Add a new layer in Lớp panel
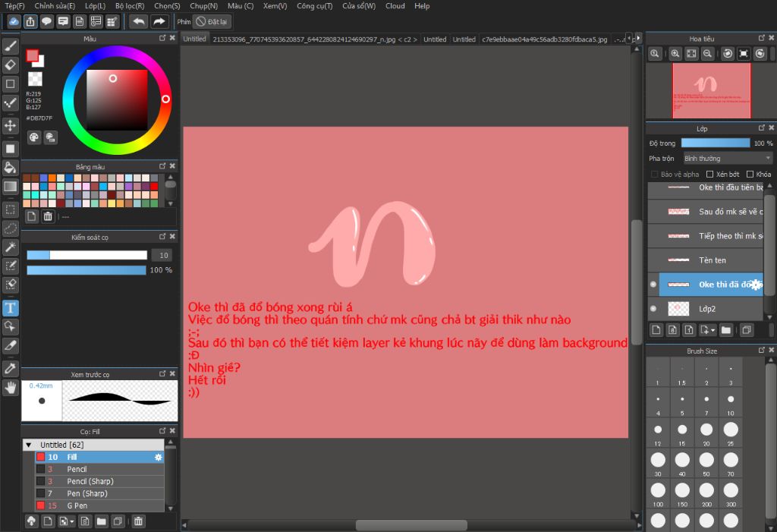The image size is (777, 532). coord(656,329)
